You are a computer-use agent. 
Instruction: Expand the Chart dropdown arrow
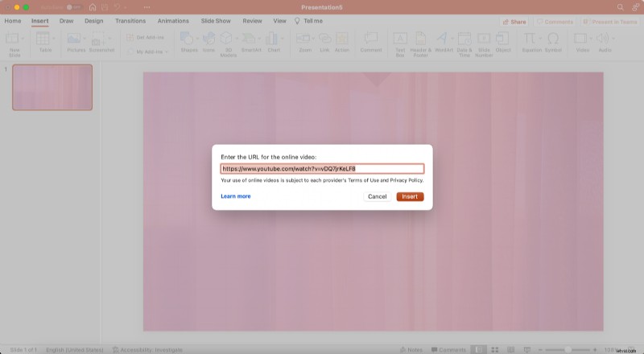pos(283,39)
